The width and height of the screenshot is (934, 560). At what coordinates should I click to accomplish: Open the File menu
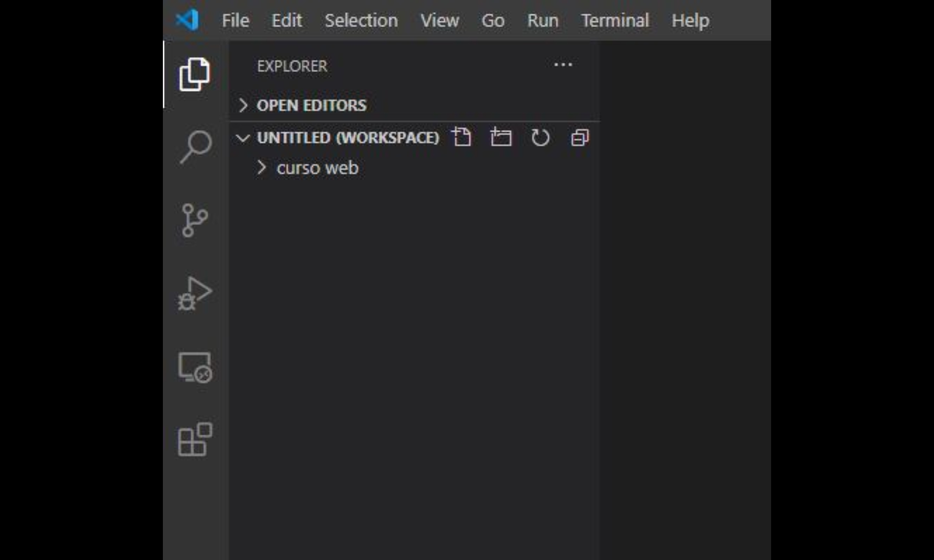click(235, 21)
